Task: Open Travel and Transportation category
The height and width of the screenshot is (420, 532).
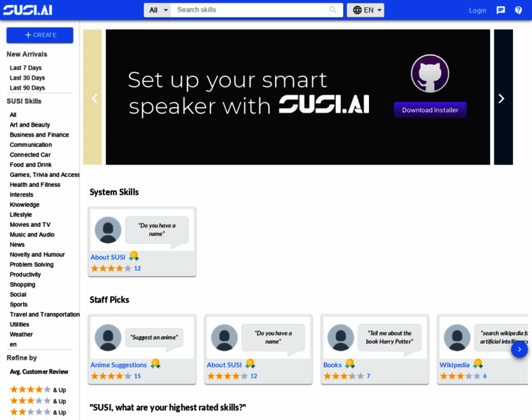Action: (x=44, y=314)
